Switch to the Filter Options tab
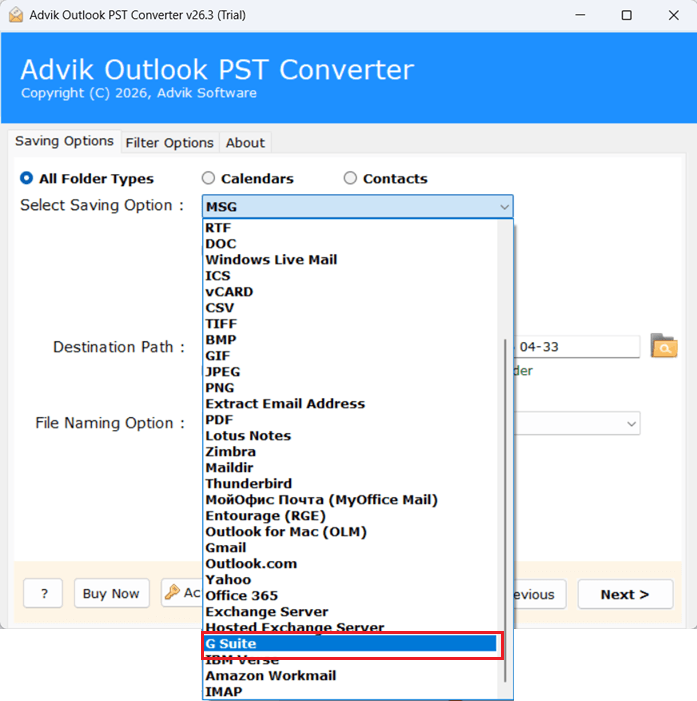697x701 pixels. tap(169, 143)
